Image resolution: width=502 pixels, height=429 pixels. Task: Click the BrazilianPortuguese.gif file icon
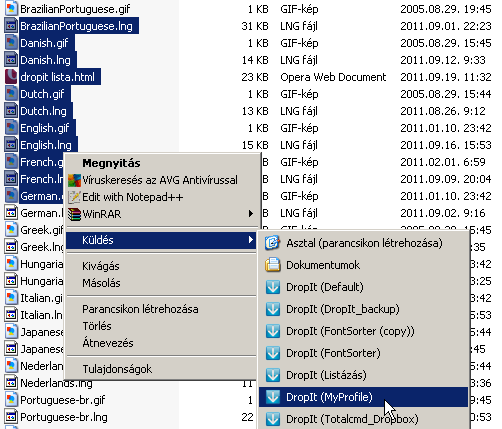pyautogui.click(x=11, y=9)
